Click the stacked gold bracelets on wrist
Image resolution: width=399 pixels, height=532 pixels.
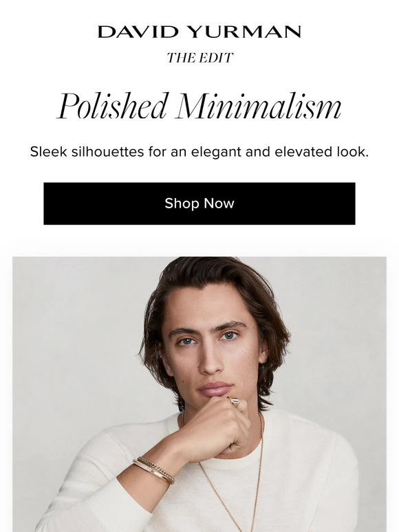(x=154, y=469)
